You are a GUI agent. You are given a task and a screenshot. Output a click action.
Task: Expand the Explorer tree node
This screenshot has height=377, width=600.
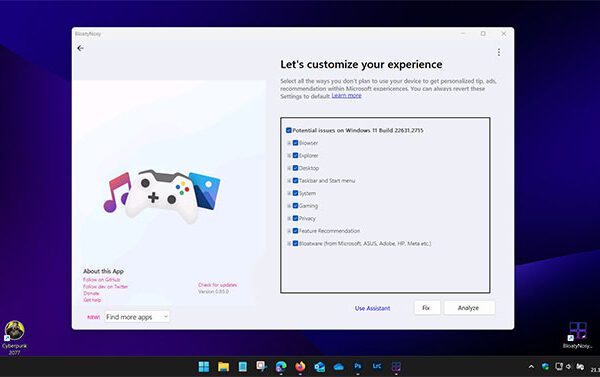coord(289,155)
